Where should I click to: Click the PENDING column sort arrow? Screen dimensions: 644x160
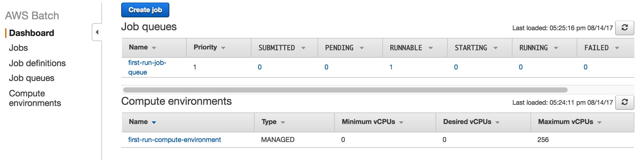click(362, 48)
